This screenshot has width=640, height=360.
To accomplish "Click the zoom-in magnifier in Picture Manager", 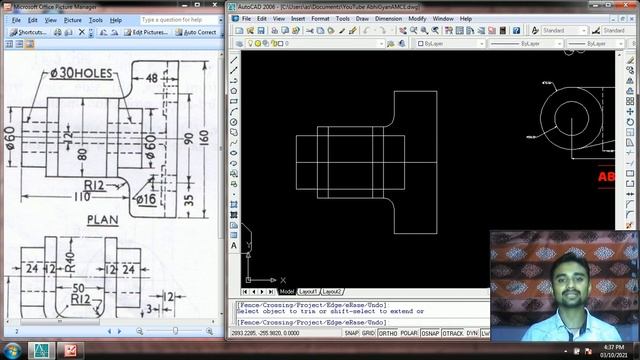I will (210, 331).
